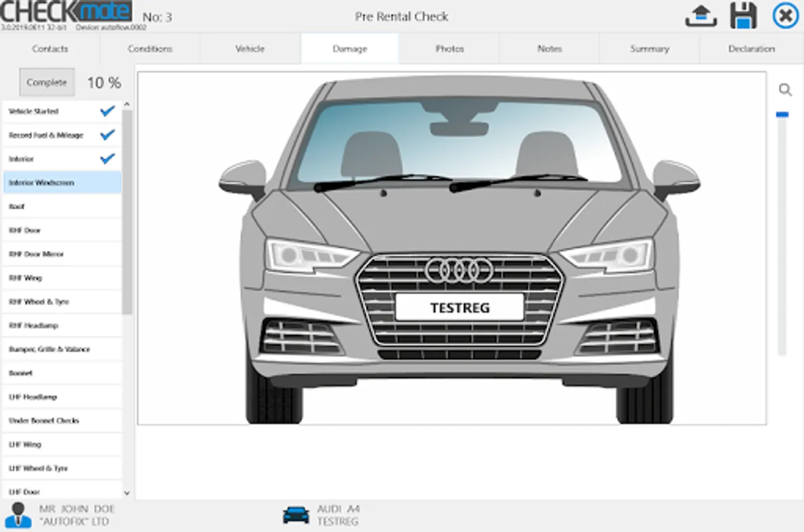
Task: Pick RHF Door Mirror in the checklist
Action: coord(62,254)
